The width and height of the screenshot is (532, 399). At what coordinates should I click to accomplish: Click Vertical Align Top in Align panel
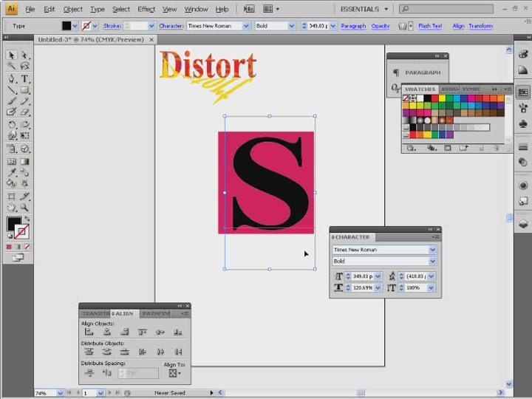coord(143,332)
